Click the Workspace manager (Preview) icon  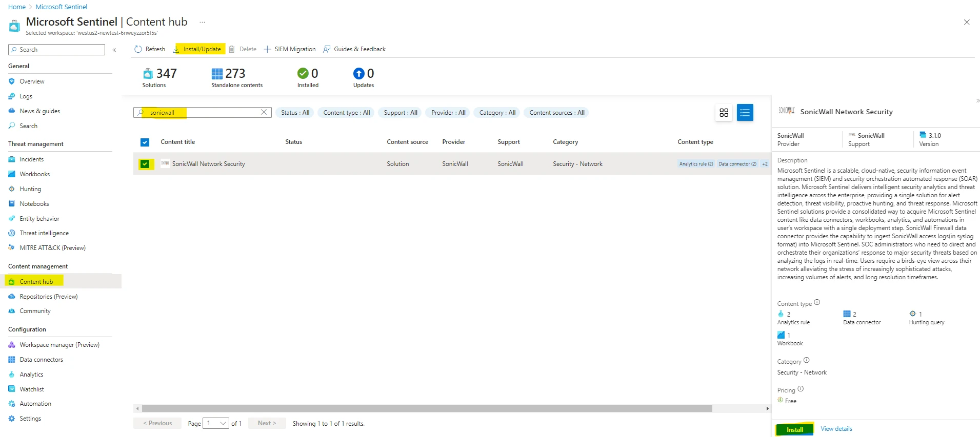pos(12,345)
